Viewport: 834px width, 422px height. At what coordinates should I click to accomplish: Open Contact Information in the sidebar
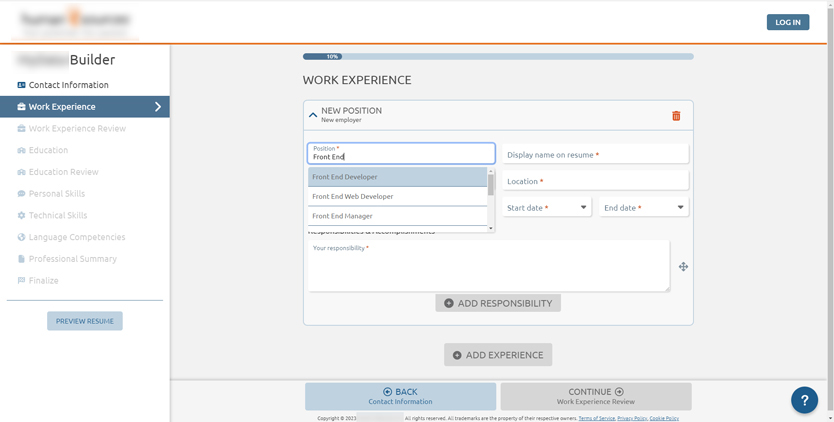click(68, 85)
